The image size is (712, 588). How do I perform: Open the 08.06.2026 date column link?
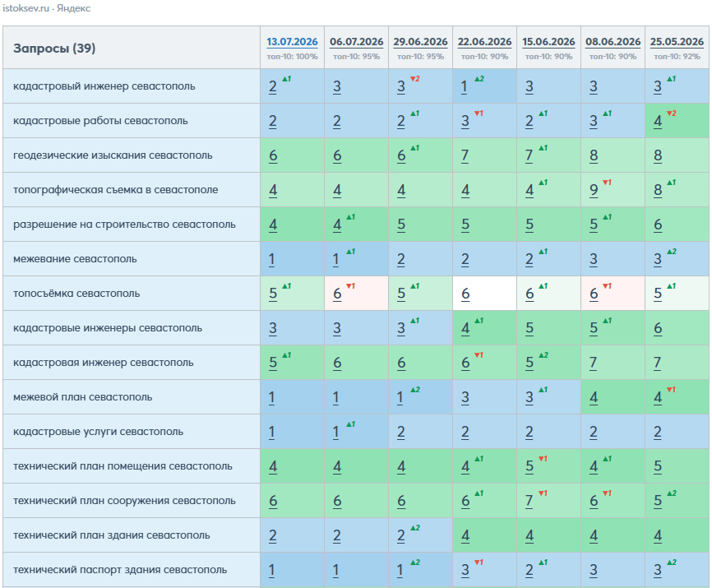[x=613, y=42]
